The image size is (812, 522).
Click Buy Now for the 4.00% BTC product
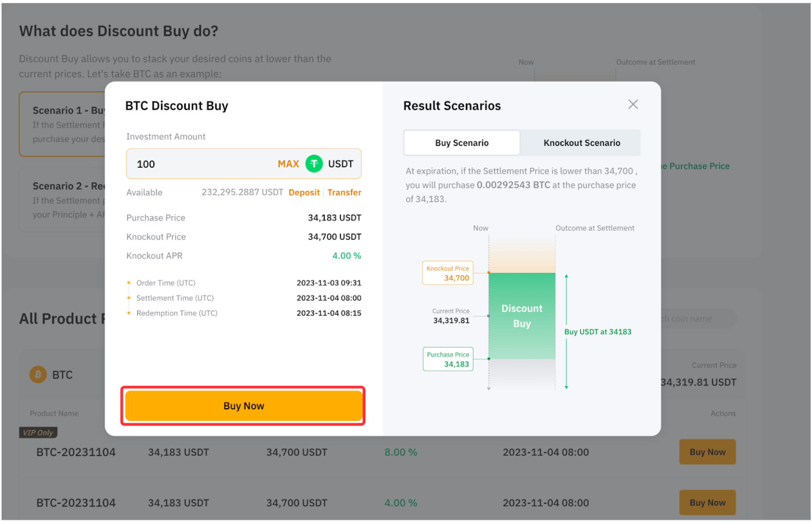[x=707, y=503]
